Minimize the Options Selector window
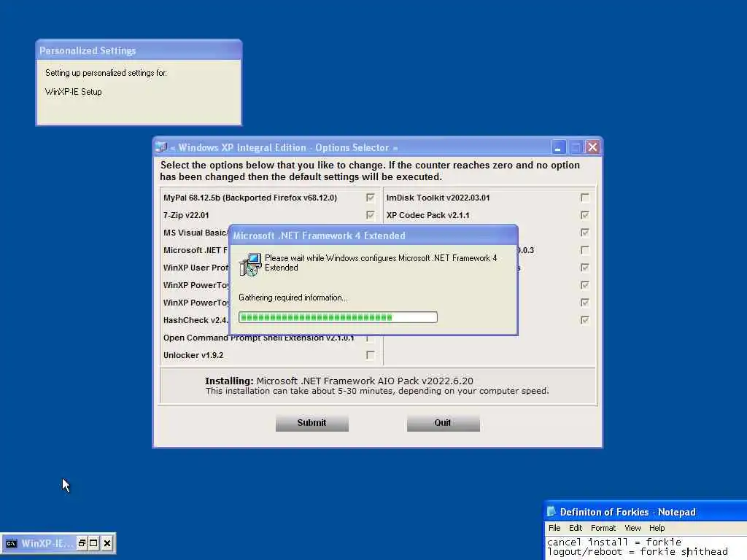747x560 pixels. [558, 147]
